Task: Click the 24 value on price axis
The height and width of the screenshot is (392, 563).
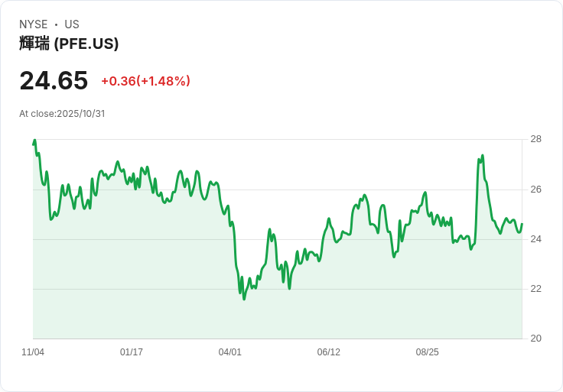Action: (536, 239)
